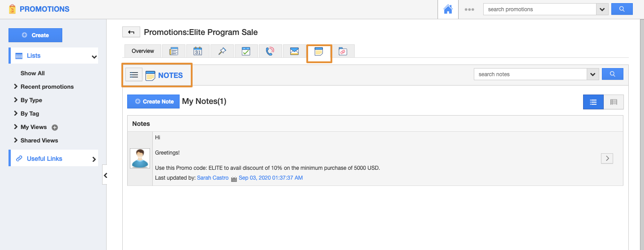Screen dimensions: 644x250
Task: Select Show All in Lists menu
Action: click(33, 73)
